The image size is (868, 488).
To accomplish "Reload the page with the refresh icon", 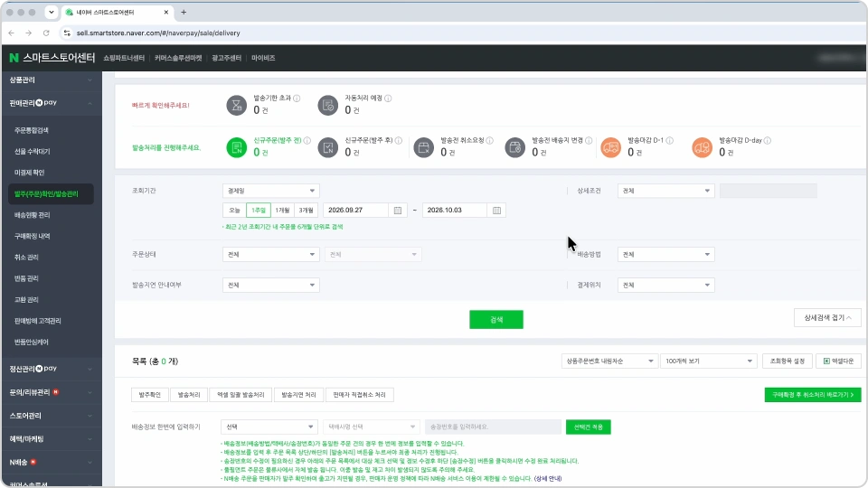I will click(x=46, y=33).
